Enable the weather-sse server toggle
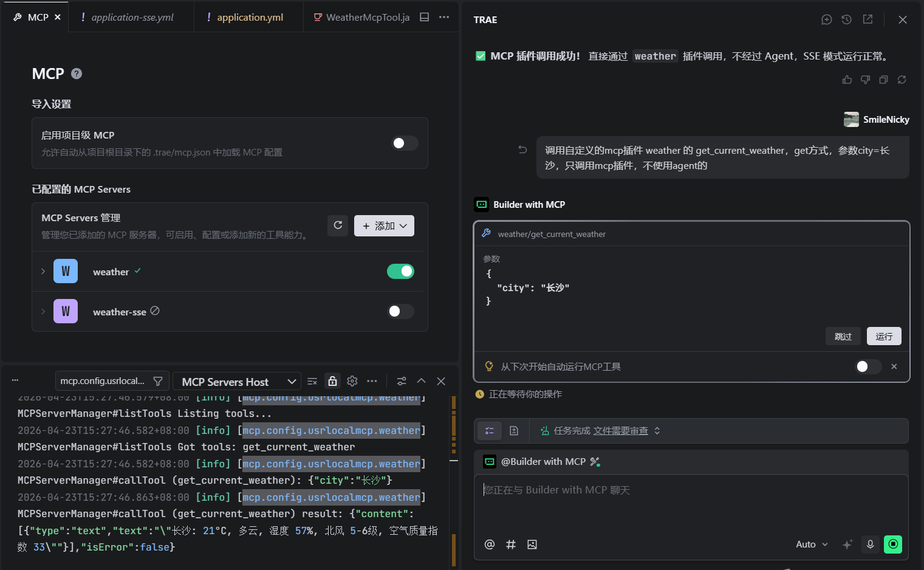This screenshot has height=570, width=924. pyautogui.click(x=401, y=311)
